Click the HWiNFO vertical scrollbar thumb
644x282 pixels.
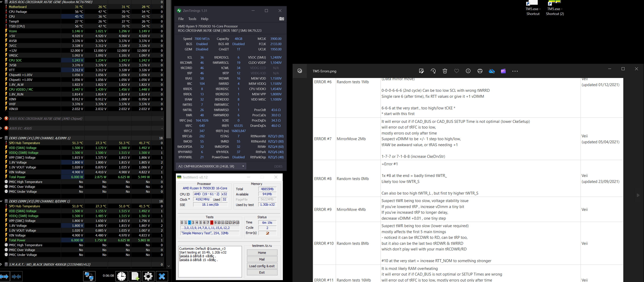point(169,69)
